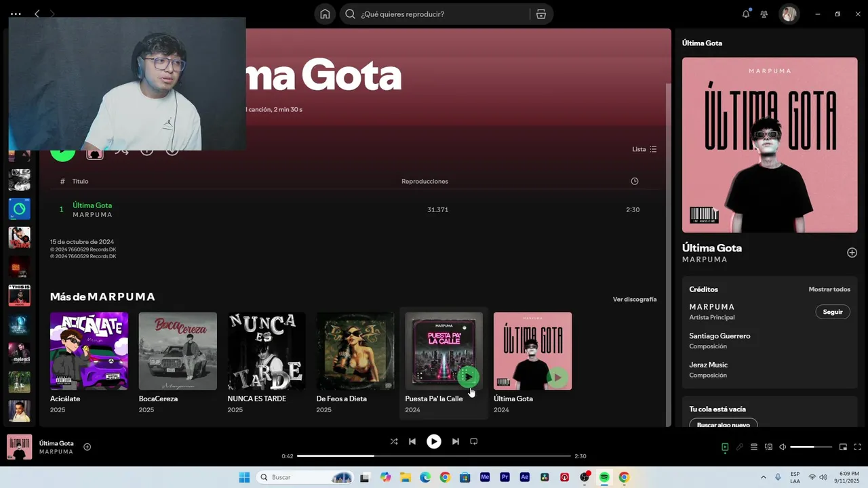Seek using the song progress bar

434,456
